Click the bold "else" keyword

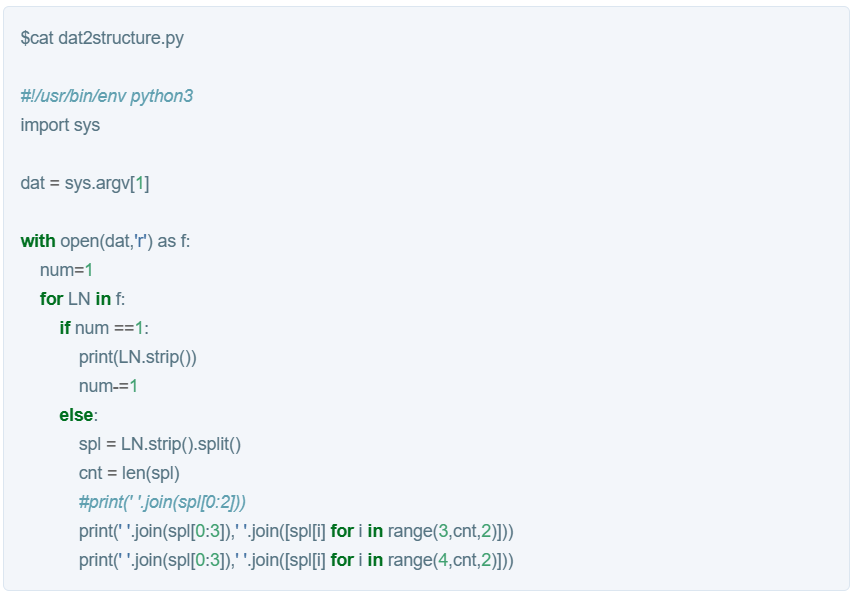(76, 415)
